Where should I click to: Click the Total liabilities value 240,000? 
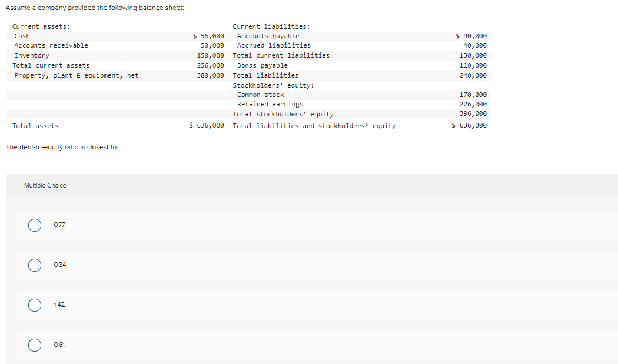pyautogui.click(x=473, y=75)
